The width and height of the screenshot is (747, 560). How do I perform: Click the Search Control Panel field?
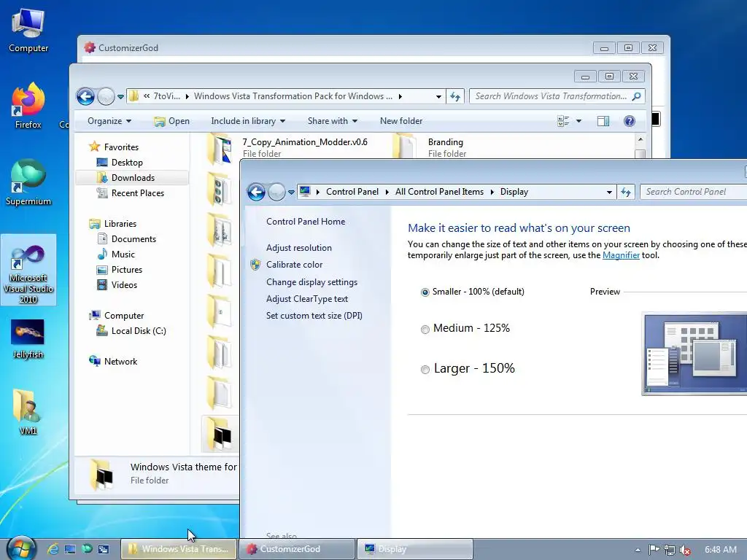[x=694, y=192]
